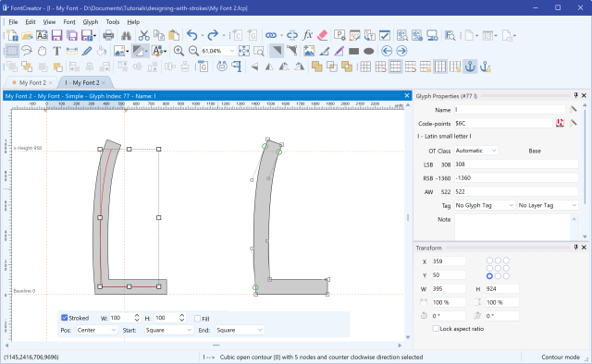This screenshot has height=364, width=592.
Task: Open the No Glyph Tag dropdown
Action: click(x=485, y=205)
